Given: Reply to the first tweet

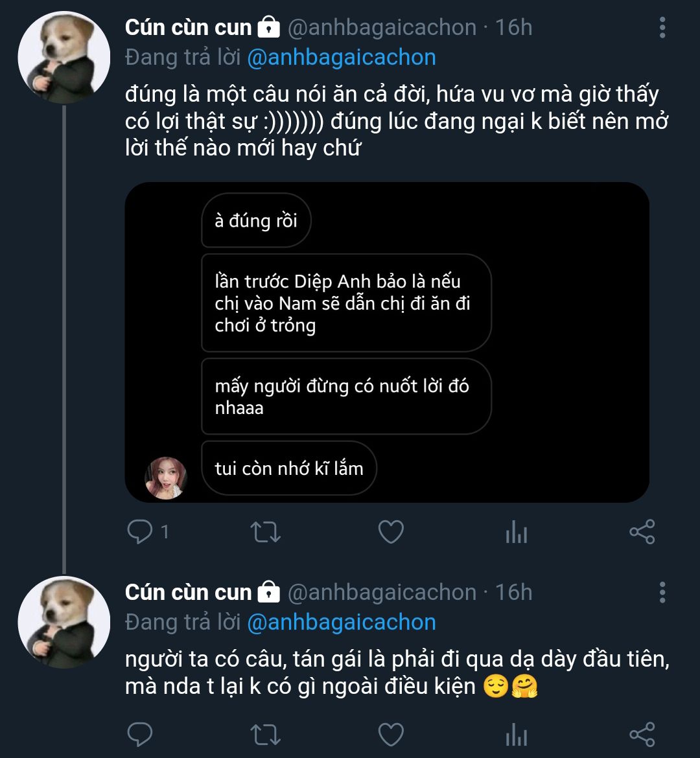Looking at the screenshot, I should click(139, 533).
